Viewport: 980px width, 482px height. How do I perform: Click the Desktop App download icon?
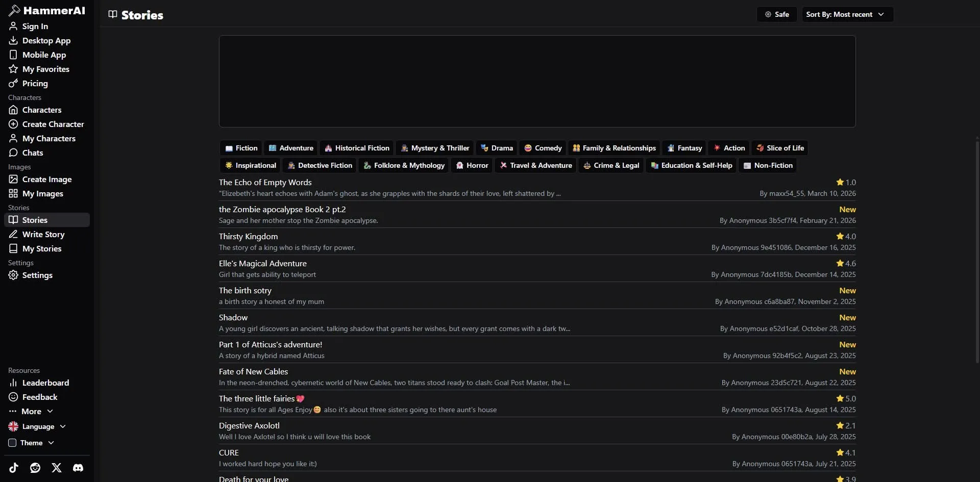coord(13,40)
